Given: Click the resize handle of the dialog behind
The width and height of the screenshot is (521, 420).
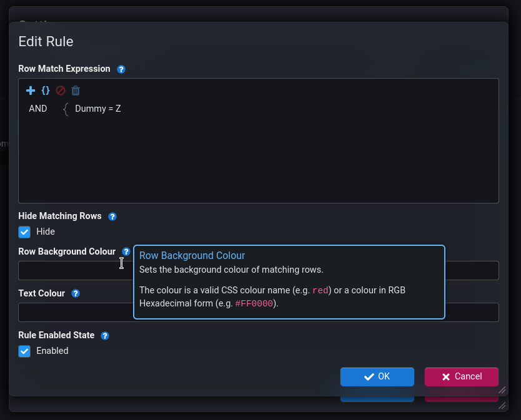Looking at the screenshot, I should pyautogui.click(x=502, y=406).
